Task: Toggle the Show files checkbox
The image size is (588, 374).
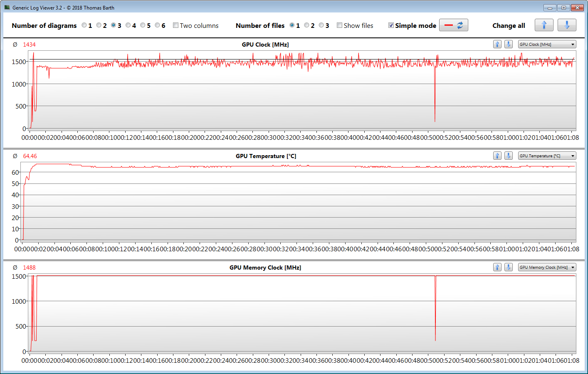Action: [339, 25]
